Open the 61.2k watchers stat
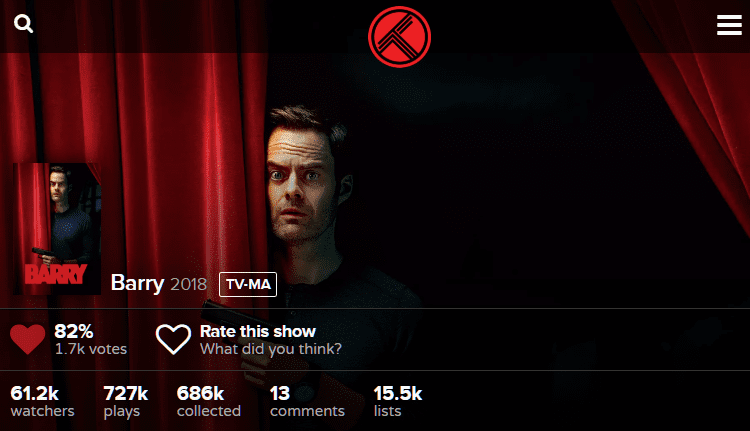Viewport: 750px width, 431px height. click(x=43, y=402)
